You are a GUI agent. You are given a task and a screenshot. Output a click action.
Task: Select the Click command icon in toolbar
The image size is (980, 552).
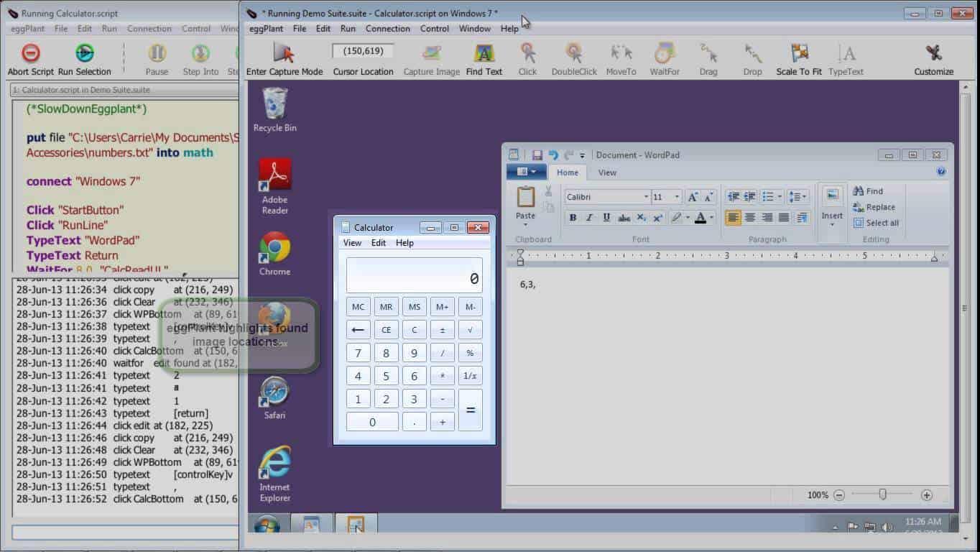click(528, 53)
